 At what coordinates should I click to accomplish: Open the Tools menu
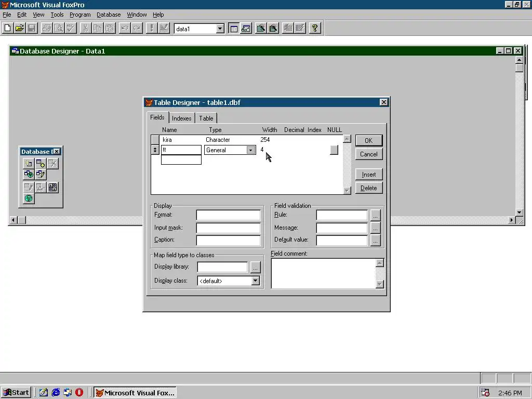click(57, 15)
